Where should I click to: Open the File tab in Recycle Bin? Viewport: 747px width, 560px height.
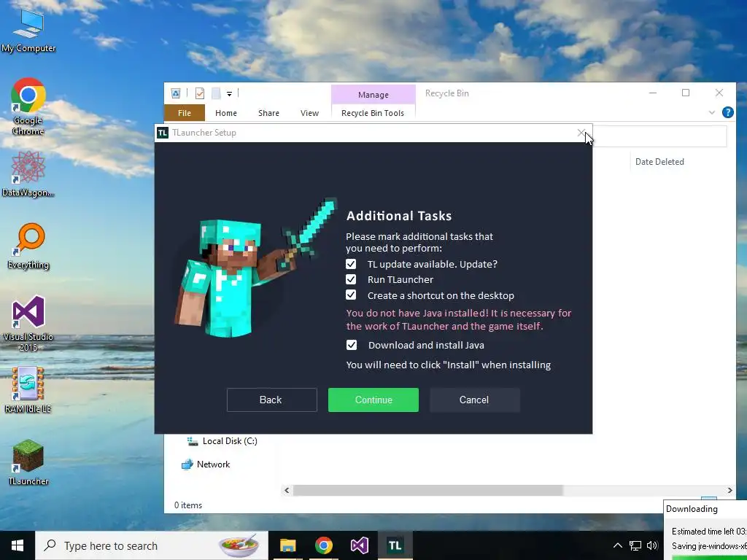point(185,113)
